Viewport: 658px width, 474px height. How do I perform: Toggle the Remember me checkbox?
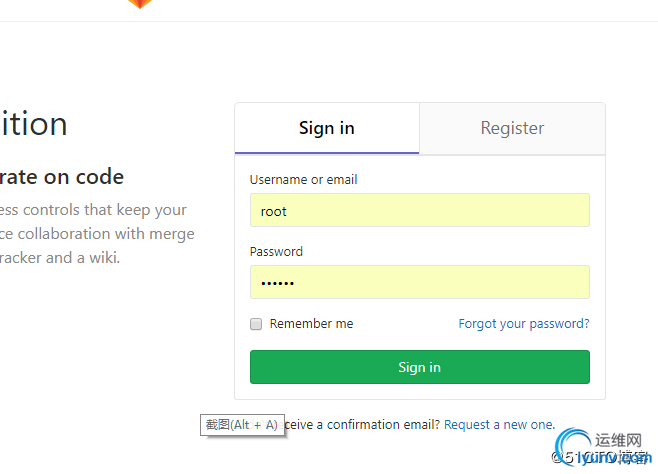256,324
